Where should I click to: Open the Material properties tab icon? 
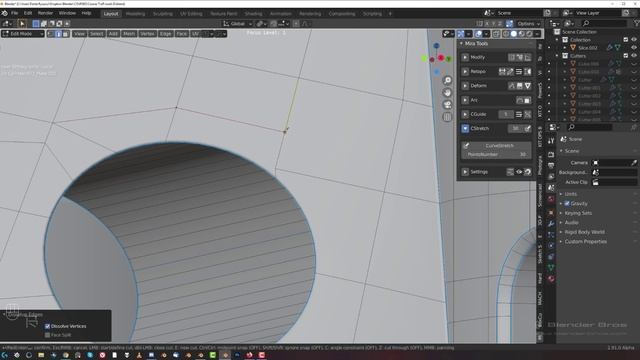[x=551, y=279]
